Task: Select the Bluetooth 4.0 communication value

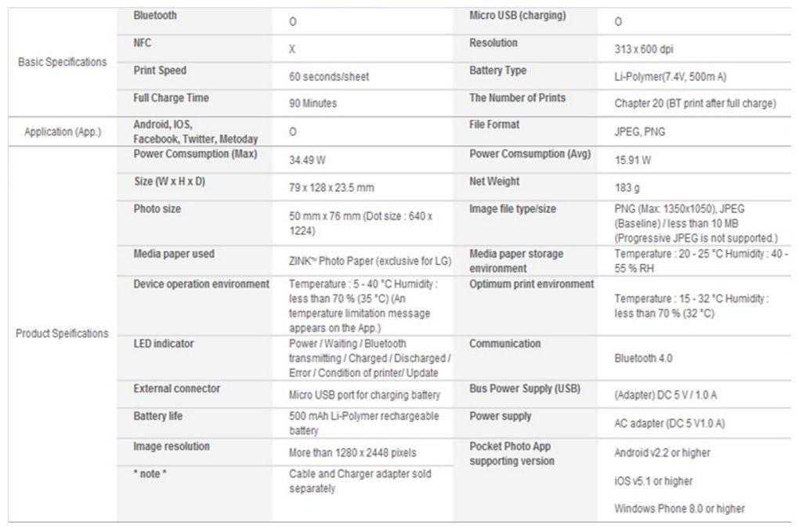Action: click(643, 358)
